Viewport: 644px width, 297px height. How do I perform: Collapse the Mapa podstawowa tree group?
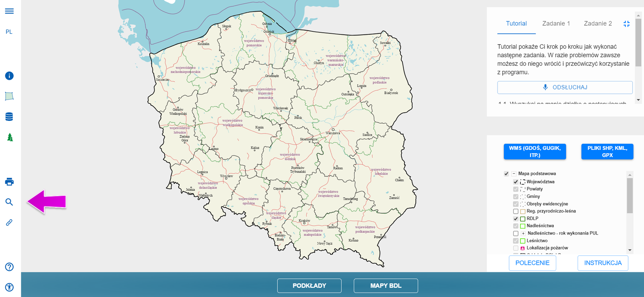coord(514,174)
